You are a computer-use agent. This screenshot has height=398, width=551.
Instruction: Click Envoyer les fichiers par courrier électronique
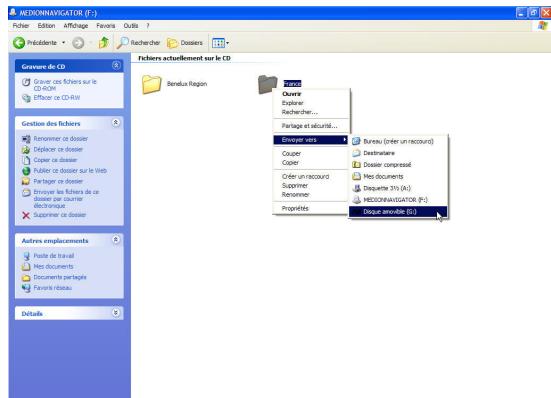[66, 198]
